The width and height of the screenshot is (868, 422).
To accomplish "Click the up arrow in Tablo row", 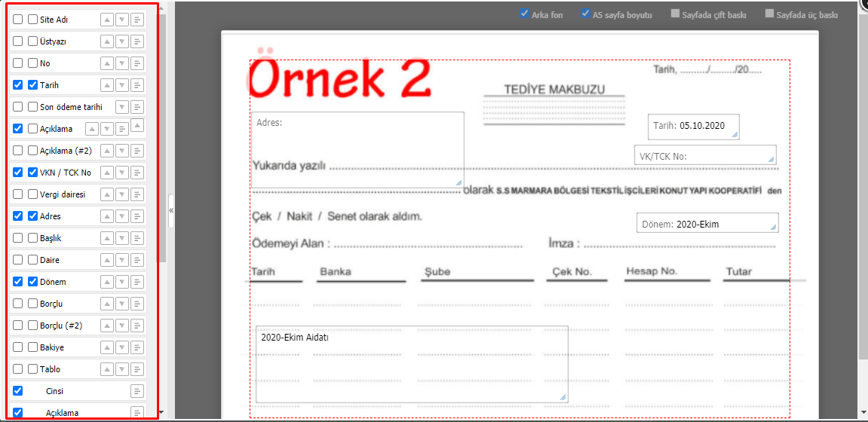I will point(107,369).
